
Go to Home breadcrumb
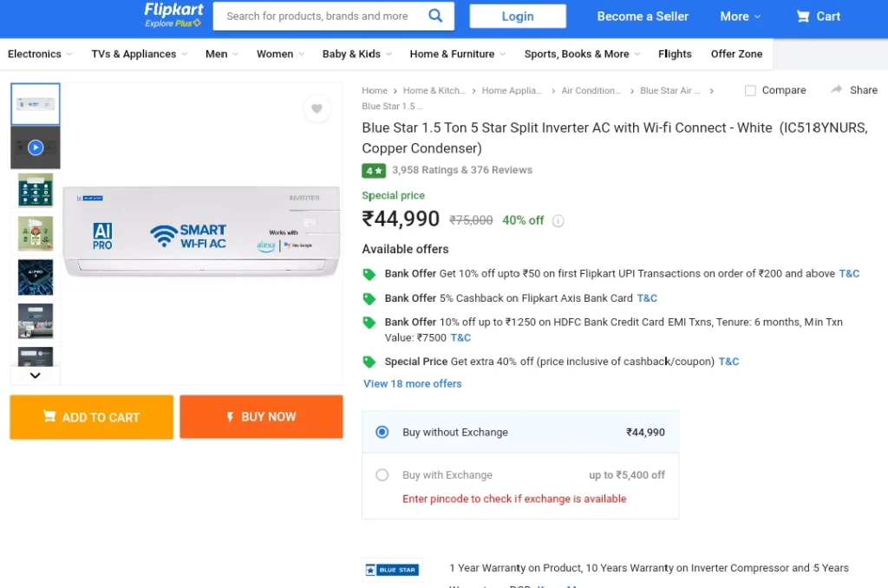[x=375, y=91]
